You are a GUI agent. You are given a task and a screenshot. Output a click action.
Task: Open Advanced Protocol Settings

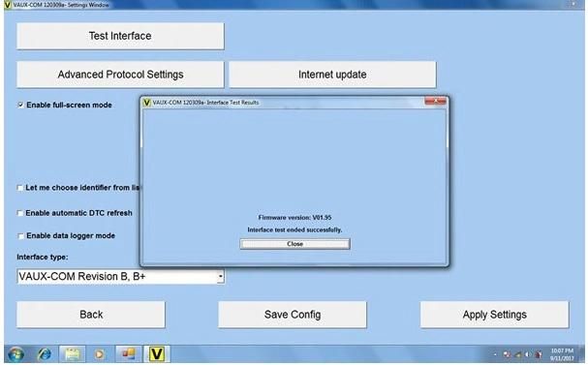tap(120, 75)
